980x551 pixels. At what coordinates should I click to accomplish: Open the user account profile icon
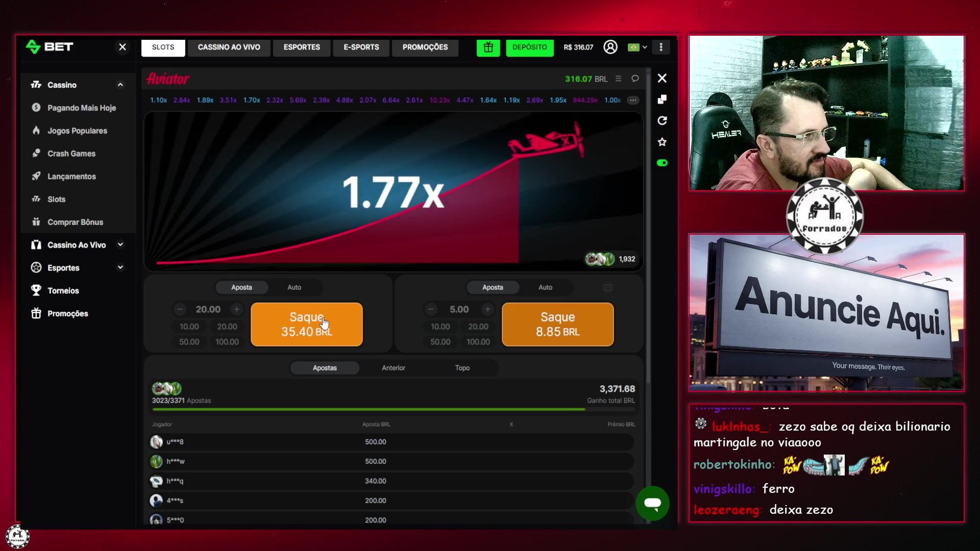(x=610, y=47)
